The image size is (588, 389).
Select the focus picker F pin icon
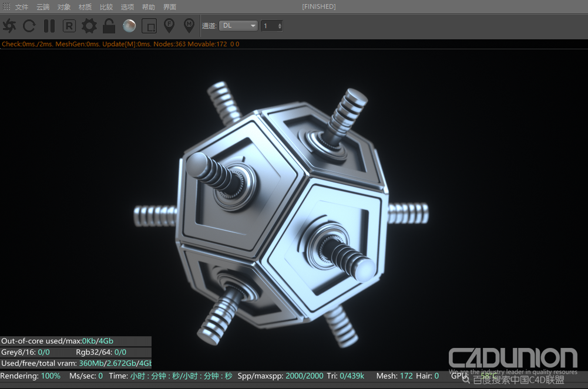(169, 25)
